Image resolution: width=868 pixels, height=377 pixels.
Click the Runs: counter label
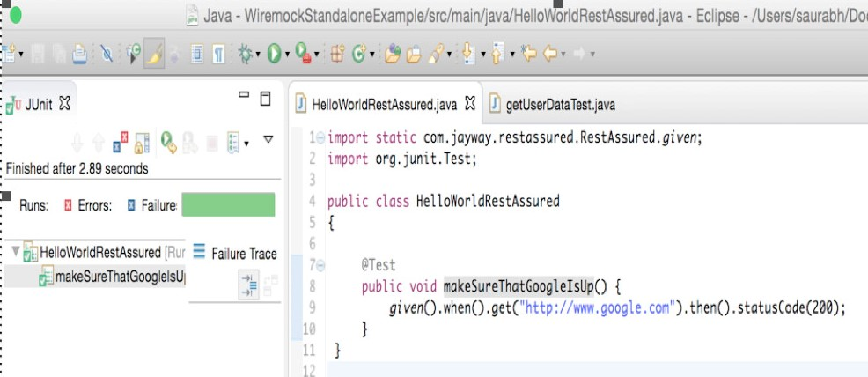point(34,206)
